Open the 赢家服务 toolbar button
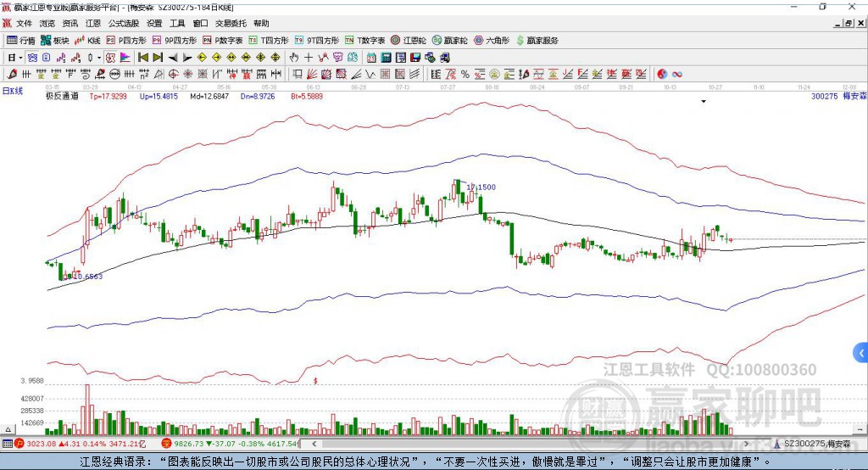The width and height of the screenshot is (868, 470). pyautogui.click(x=537, y=41)
